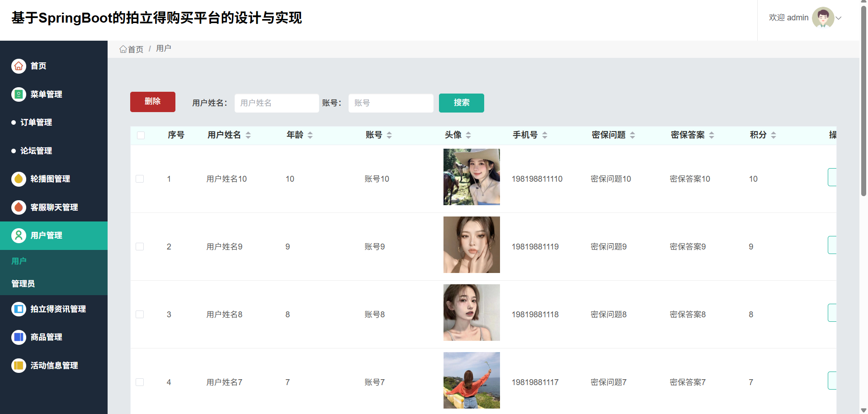Viewport: 868px width, 414px height.
Task: Toggle the select-all checkbox in table header
Action: [141, 135]
